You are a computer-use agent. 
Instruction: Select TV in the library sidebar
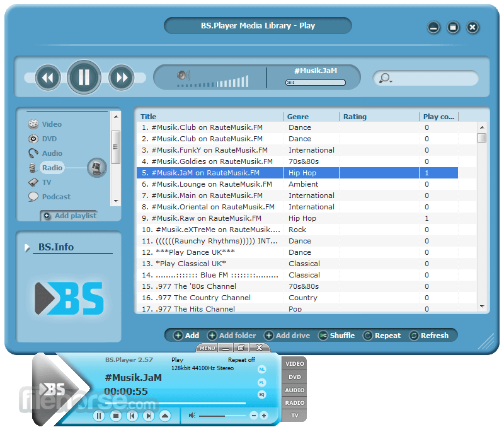(x=47, y=182)
